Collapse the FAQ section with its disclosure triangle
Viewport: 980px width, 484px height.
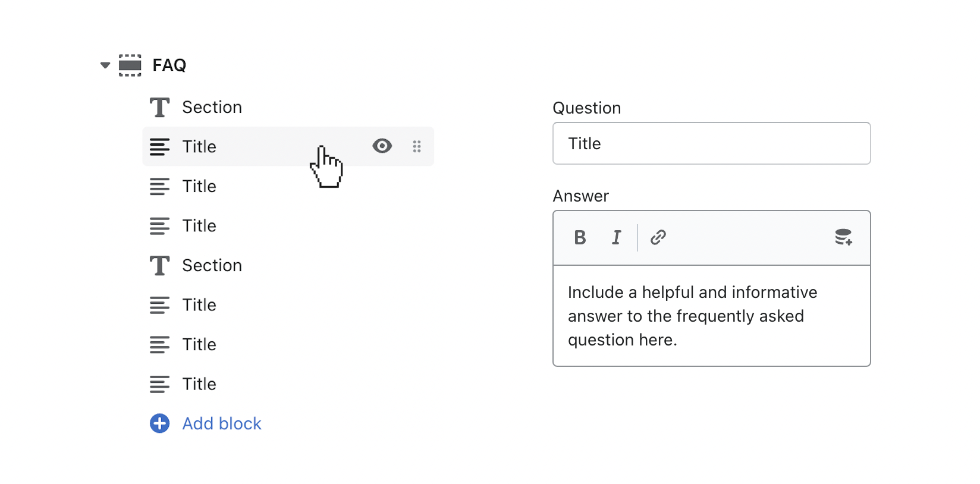coord(104,65)
